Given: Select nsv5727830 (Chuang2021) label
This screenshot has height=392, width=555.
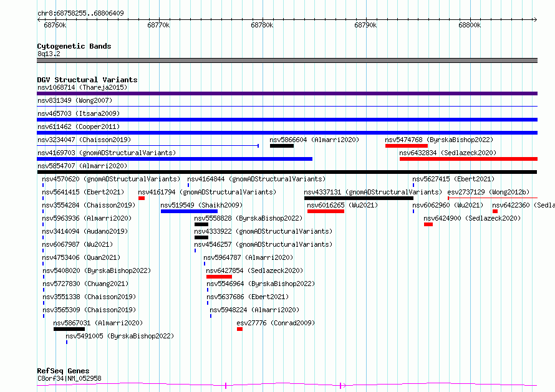Looking at the screenshot, I should [x=85, y=284].
